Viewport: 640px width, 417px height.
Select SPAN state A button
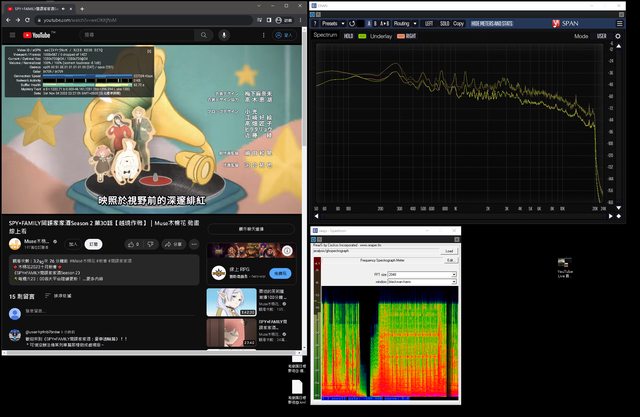click(369, 23)
